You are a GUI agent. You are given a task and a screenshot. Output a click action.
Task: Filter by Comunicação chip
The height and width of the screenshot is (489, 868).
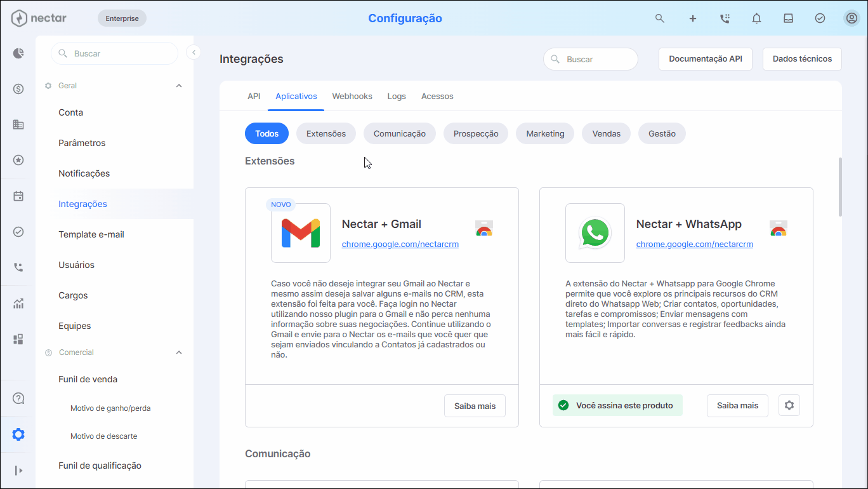click(400, 133)
